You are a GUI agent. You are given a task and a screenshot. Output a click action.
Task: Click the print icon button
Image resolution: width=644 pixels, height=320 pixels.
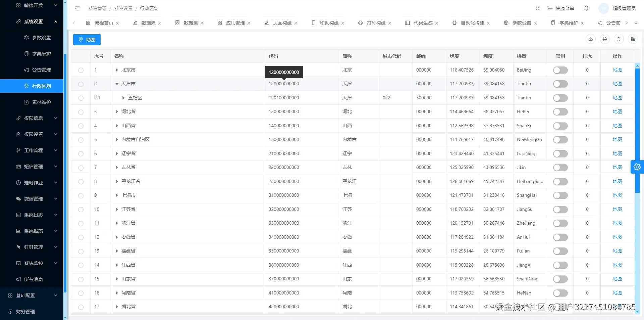click(605, 39)
